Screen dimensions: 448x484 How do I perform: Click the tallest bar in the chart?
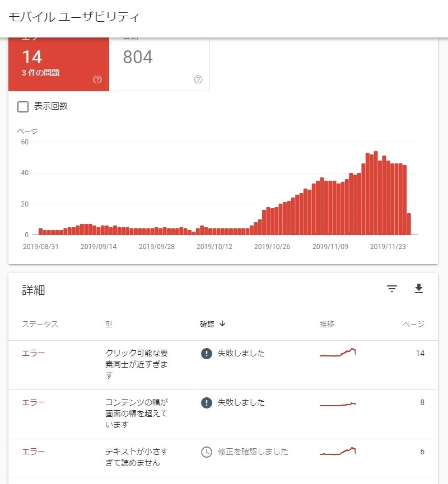(376, 193)
